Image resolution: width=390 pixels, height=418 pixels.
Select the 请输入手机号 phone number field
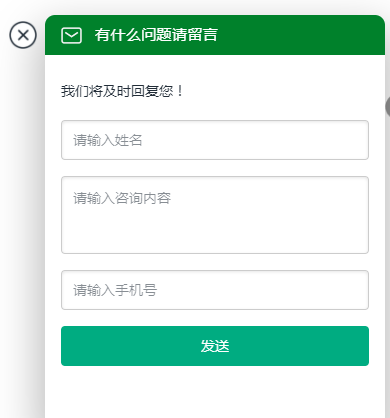coord(215,290)
